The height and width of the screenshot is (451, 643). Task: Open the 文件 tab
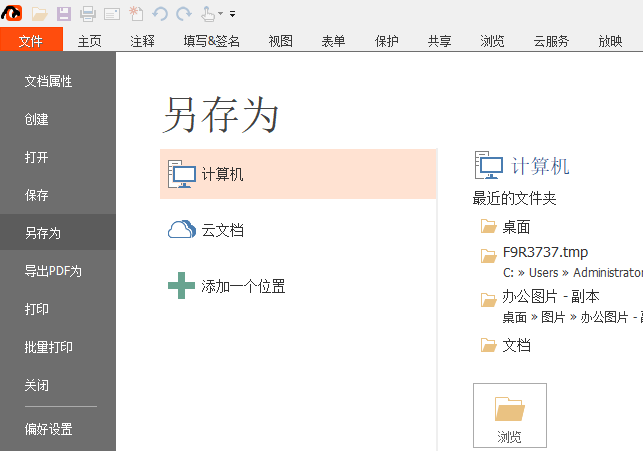[x=31, y=40]
